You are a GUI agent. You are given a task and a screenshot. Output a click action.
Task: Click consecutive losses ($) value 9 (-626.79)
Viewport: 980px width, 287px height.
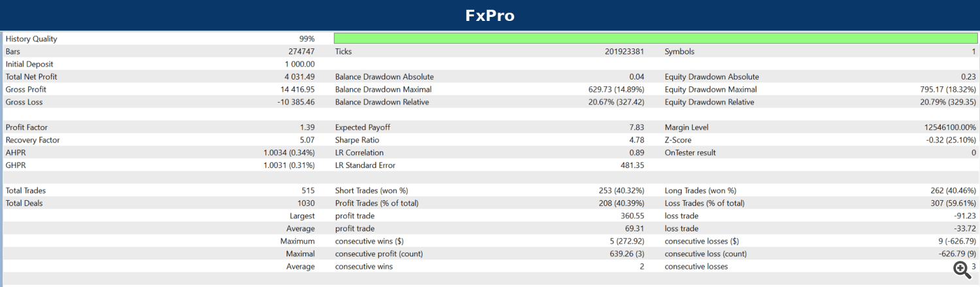click(956, 241)
